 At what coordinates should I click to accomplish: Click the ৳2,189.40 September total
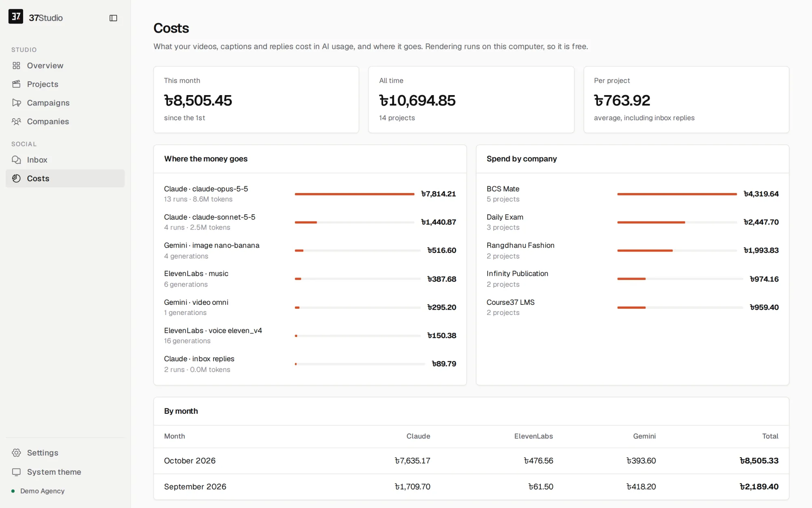point(759,487)
